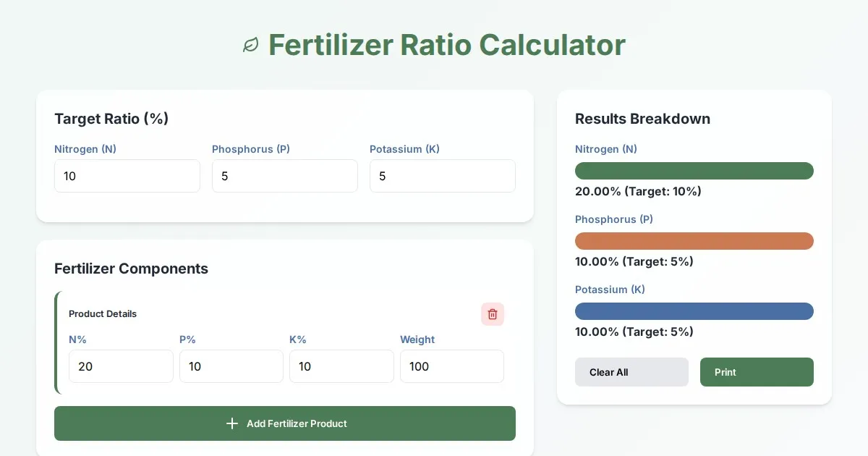Click the blue Potassium progress bar

pyautogui.click(x=694, y=311)
